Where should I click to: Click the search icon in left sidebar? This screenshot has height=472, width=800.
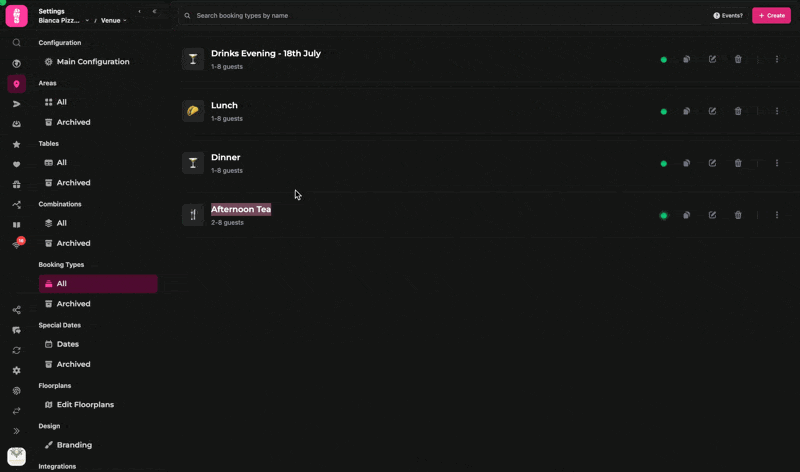click(x=16, y=43)
